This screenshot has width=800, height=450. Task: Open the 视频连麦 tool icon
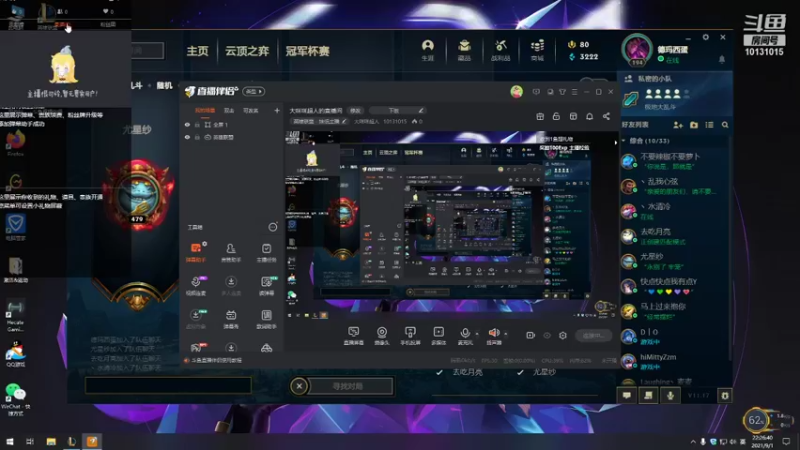pyautogui.click(x=196, y=286)
